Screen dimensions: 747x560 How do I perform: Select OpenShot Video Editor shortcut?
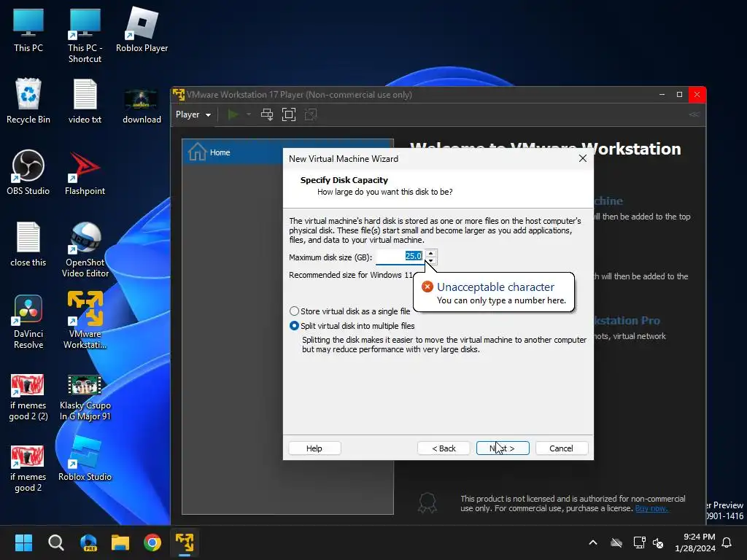coord(85,249)
